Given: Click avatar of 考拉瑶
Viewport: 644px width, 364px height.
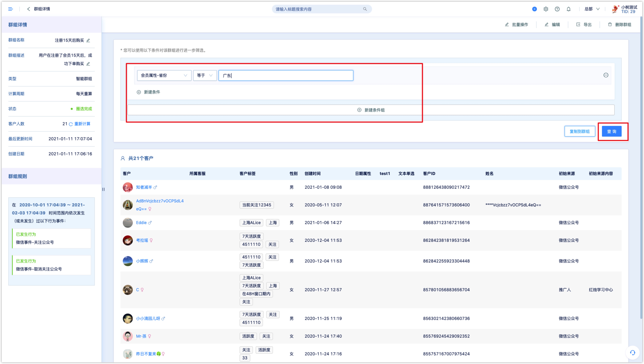Looking at the screenshot, I should click(127, 240).
